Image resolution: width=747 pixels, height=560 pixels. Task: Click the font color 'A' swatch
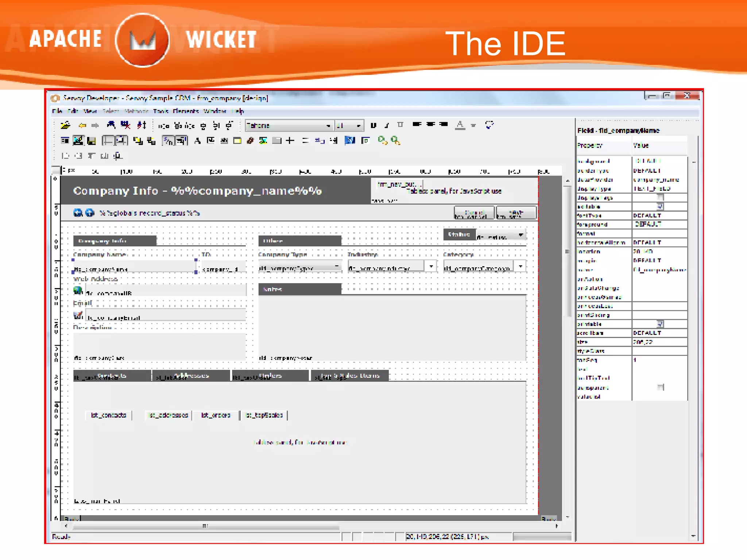[x=460, y=125]
